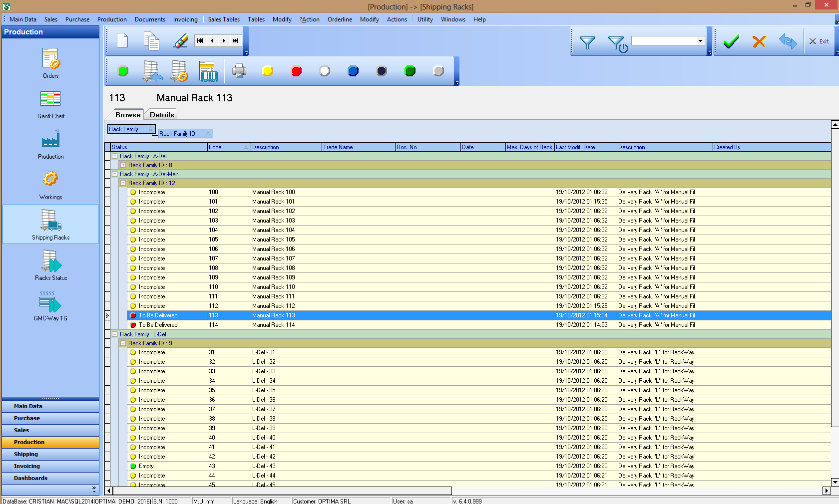
Task: Click the Rack Family ID grouping chip
Action: pos(185,134)
